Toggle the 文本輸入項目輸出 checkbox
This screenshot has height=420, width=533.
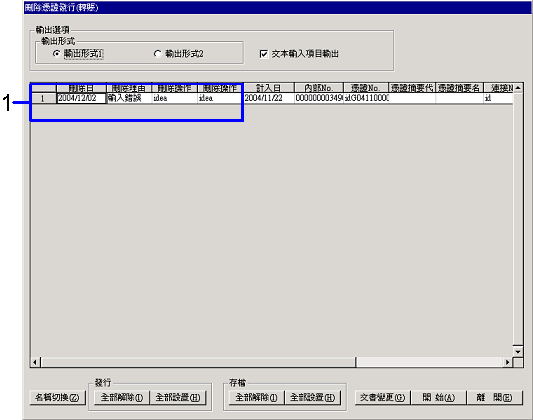(x=264, y=54)
